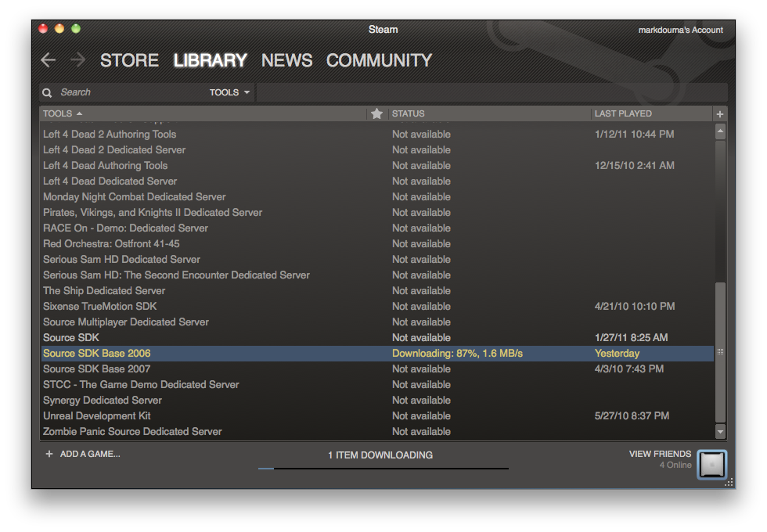Select Source Multiplayer Dedicated Server
This screenshot has height=532, width=767.
click(377, 322)
